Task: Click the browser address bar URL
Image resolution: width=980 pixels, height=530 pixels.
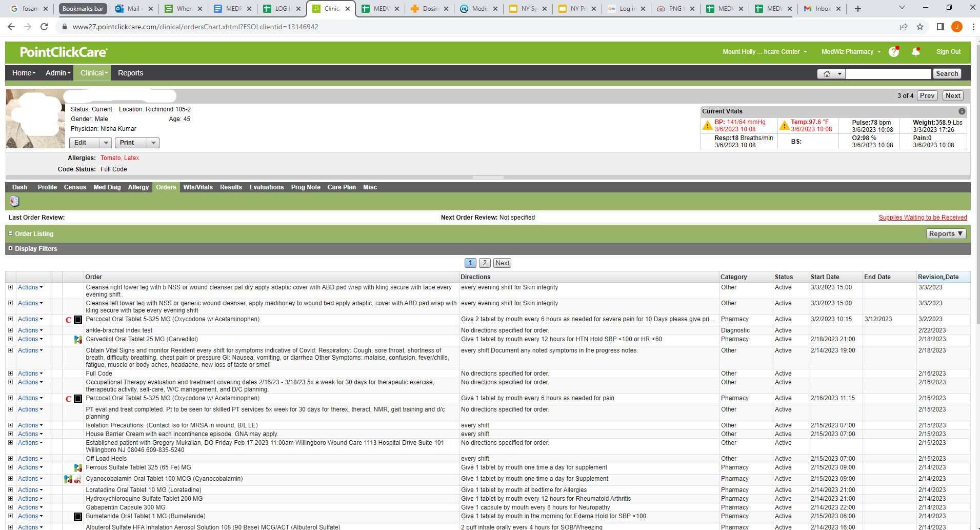Action: [195, 27]
